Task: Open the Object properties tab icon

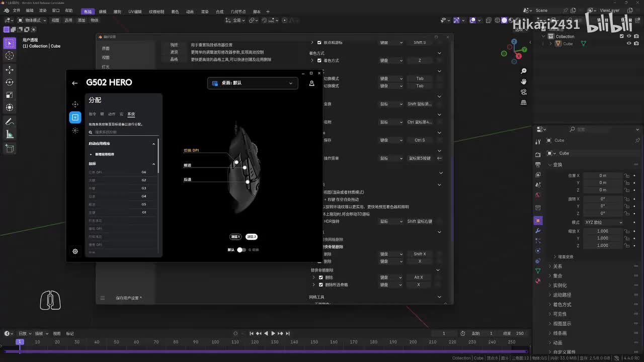Action: (538, 221)
